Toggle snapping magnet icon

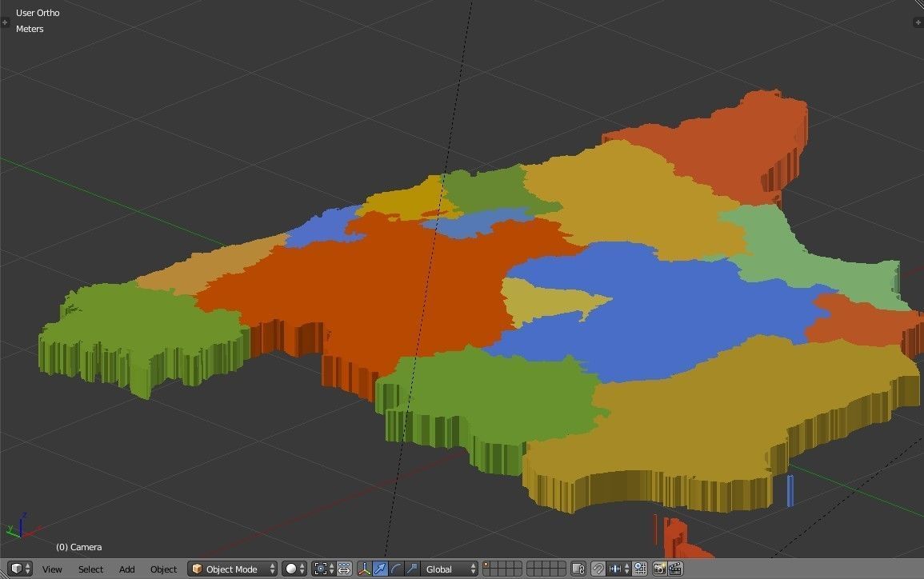pyautogui.click(x=598, y=569)
